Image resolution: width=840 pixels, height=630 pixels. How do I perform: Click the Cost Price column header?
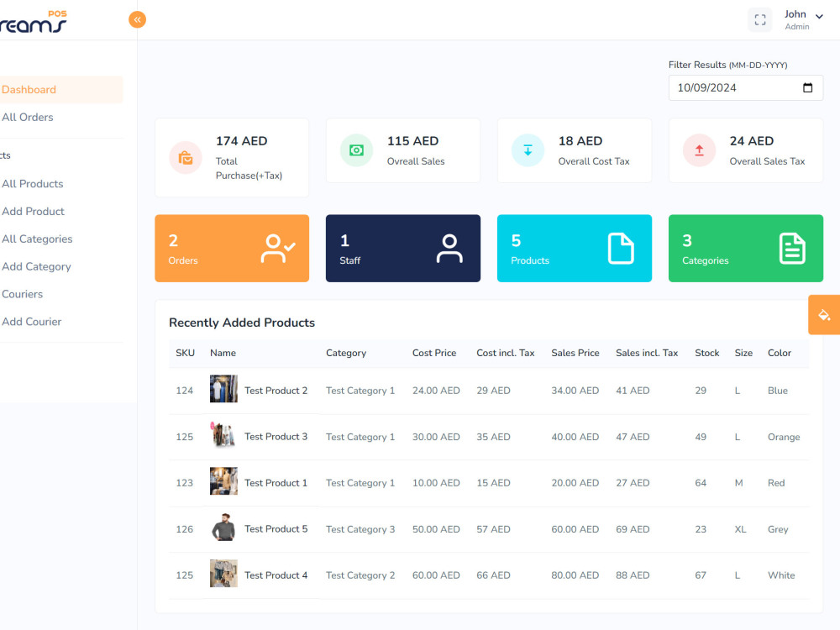point(434,353)
